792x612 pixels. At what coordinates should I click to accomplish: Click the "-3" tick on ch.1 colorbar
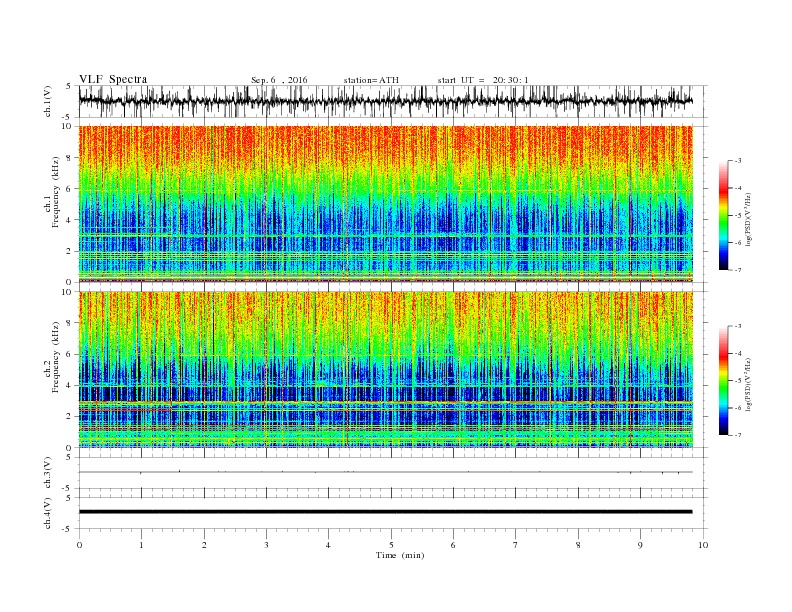point(738,161)
